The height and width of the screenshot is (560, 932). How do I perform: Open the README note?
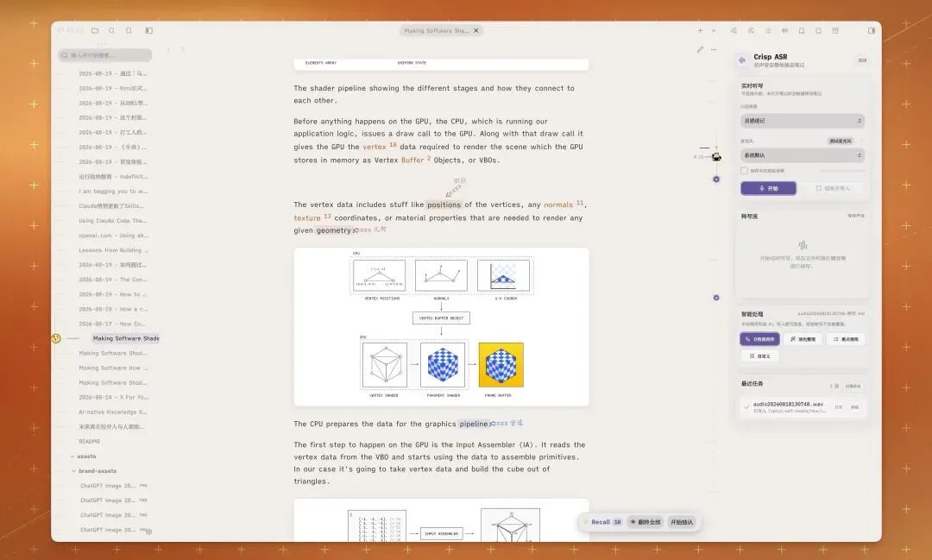(x=90, y=442)
